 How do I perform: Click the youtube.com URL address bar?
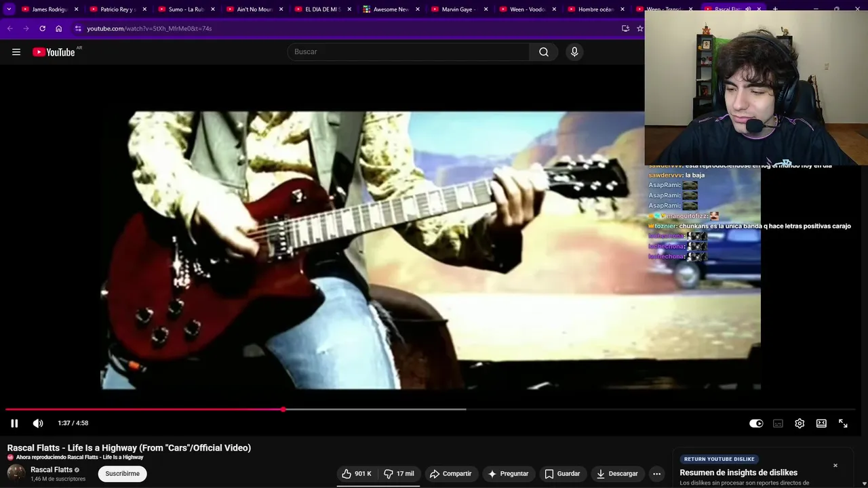pyautogui.click(x=149, y=28)
